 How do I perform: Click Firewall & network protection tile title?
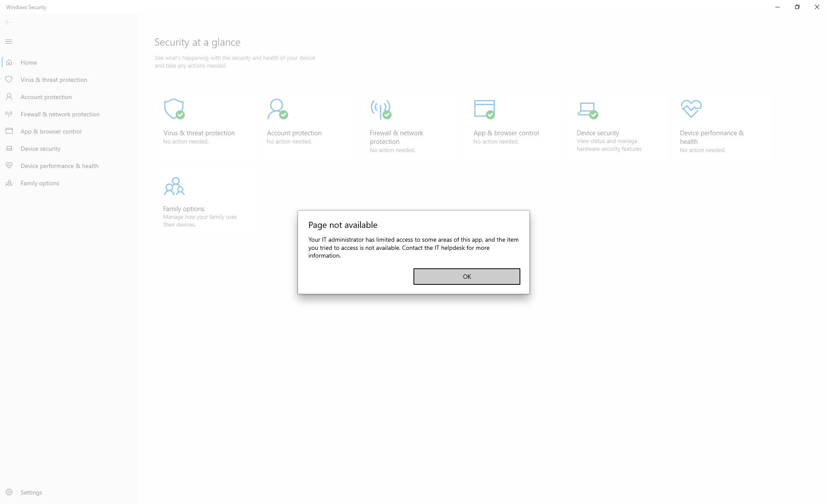[396, 137]
